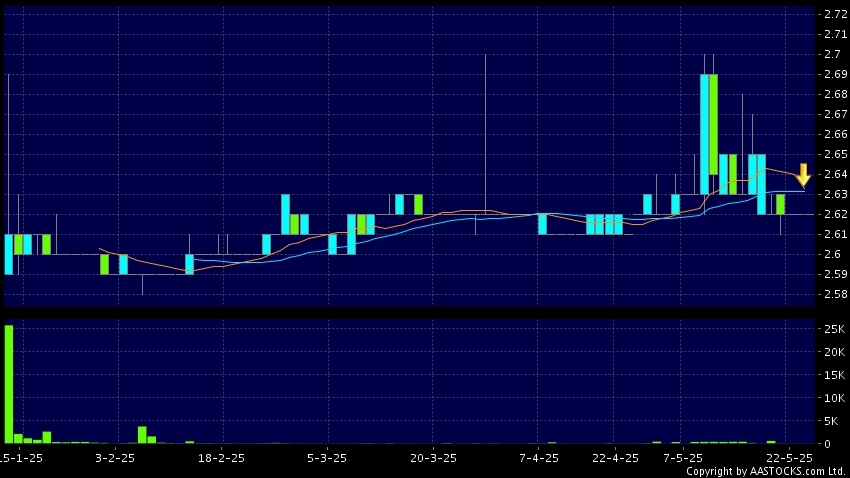Select the 2.64 price axis label
Screen dimensions: 850x478
point(835,174)
